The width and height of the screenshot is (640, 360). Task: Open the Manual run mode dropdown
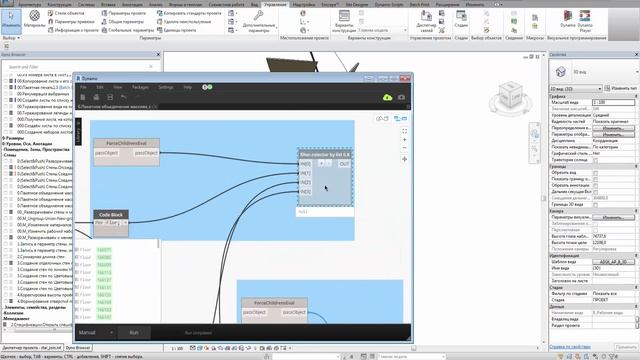[x=96, y=333]
